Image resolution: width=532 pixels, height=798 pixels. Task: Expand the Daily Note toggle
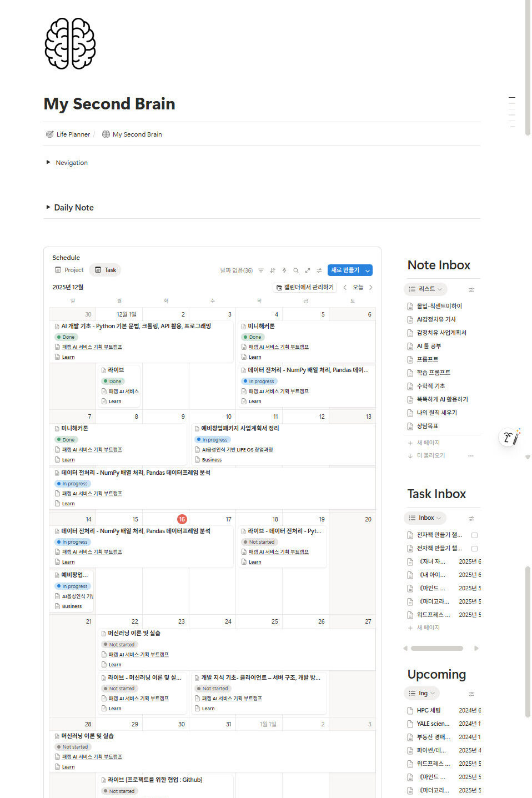(x=48, y=207)
